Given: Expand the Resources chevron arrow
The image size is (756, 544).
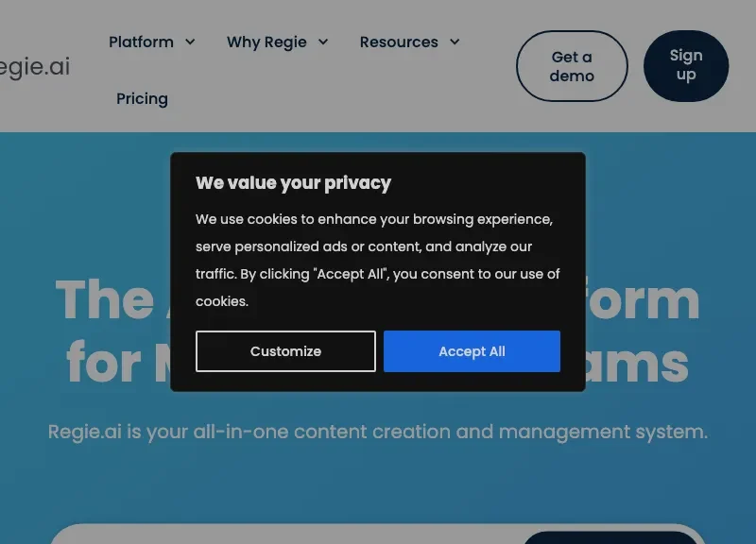Looking at the screenshot, I should point(455,42).
